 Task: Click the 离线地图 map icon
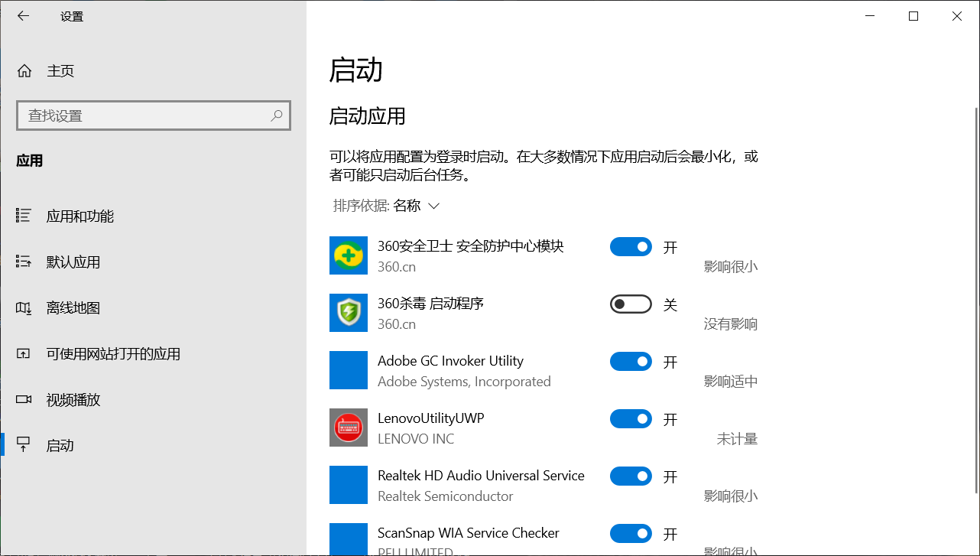click(24, 308)
